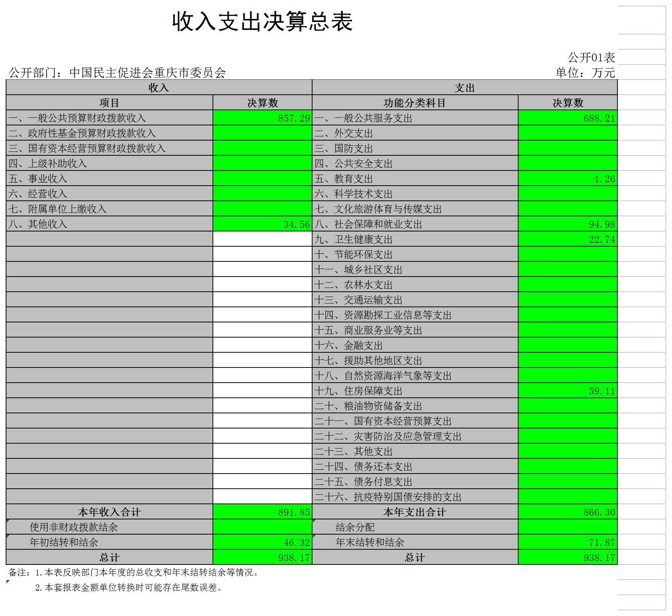Click cell 二十二、灾害防治及应急管理支出
This screenshot has height=616, width=672.
pyautogui.click(x=415, y=436)
